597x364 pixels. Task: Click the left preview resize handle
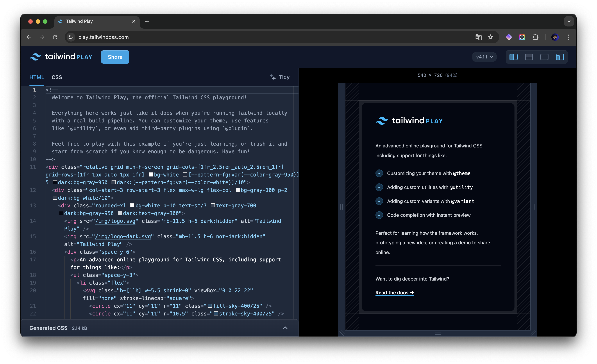coord(341,206)
